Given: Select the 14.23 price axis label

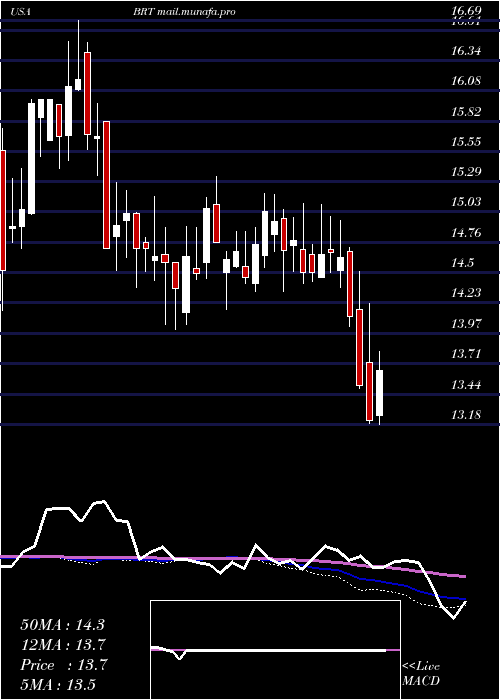Looking at the screenshot, I should 467,293.
